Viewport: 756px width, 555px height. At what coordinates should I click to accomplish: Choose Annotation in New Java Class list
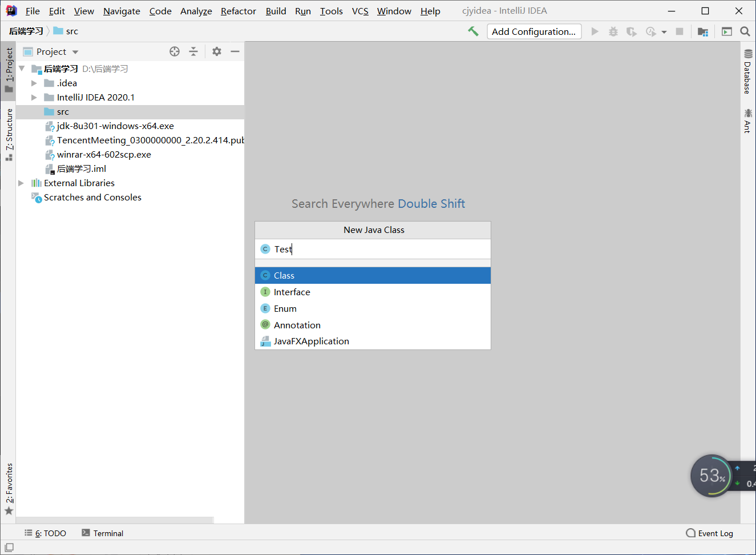coord(373,325)
